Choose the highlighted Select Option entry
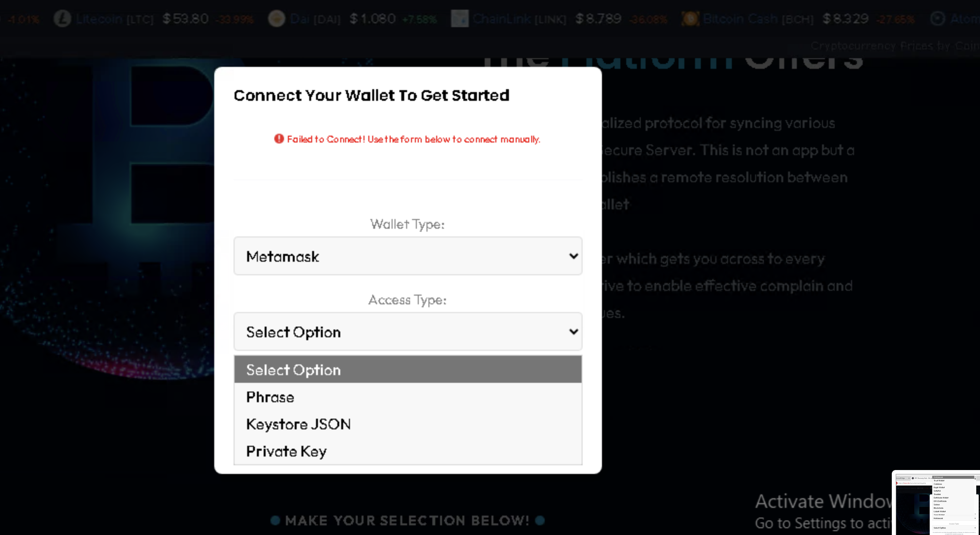980x535 pixels. [x=407, y=370]
